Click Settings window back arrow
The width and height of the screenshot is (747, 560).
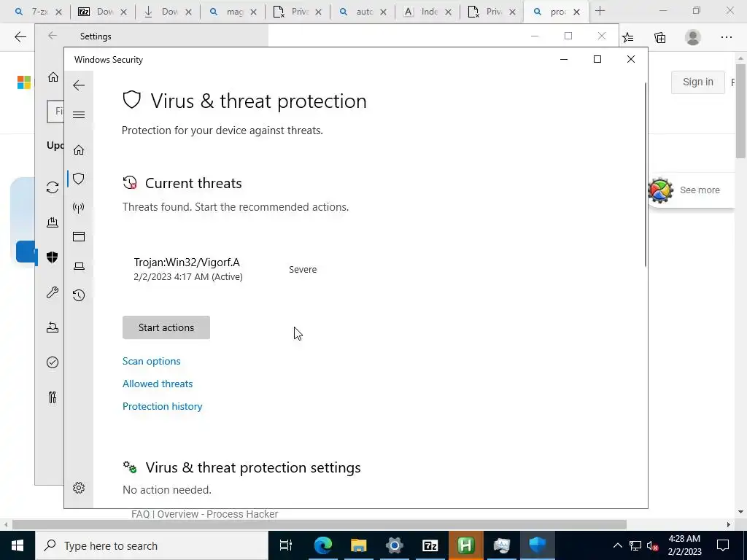click(53, 36)
